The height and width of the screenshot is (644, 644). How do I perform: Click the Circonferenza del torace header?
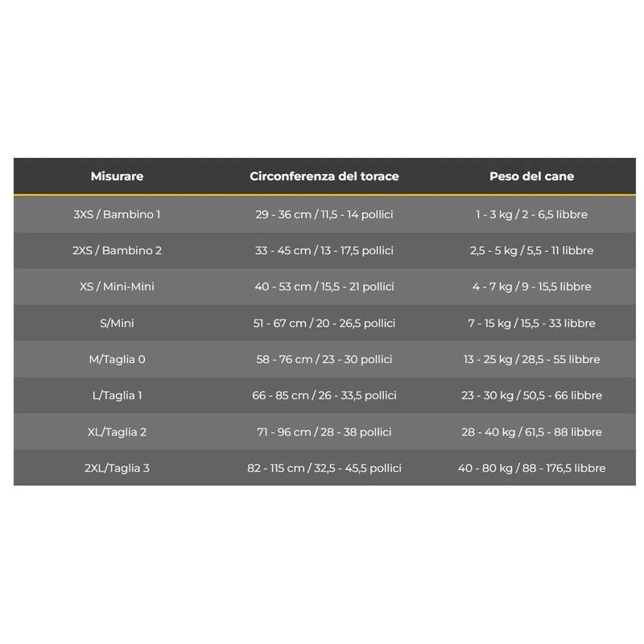coord(324,176)
